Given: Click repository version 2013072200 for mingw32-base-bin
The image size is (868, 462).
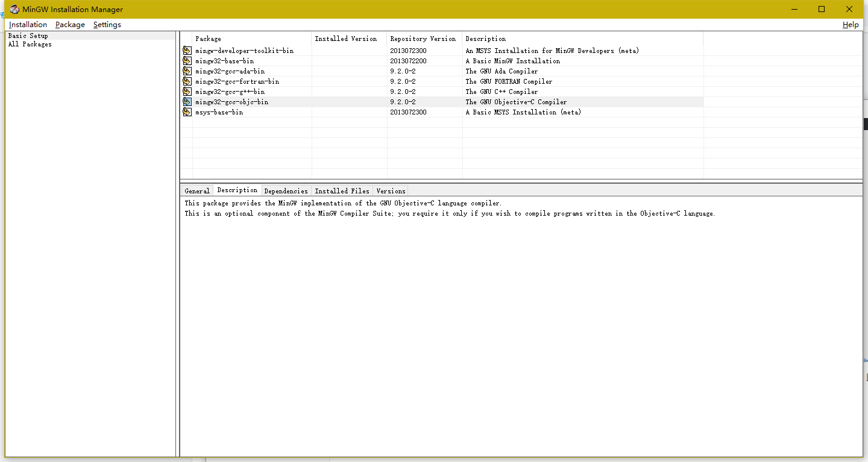Looking at the screenshot, I should [x=408, y=61].
